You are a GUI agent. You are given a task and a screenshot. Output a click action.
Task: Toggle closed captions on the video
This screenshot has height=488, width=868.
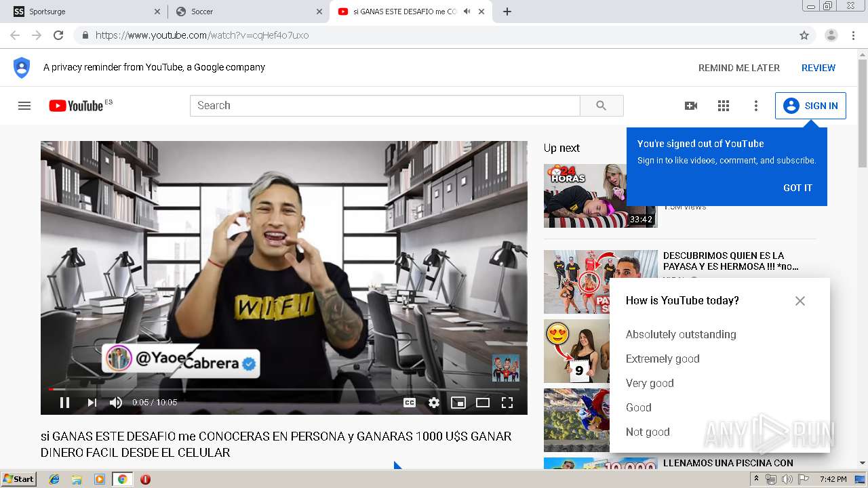click(410, 403)
